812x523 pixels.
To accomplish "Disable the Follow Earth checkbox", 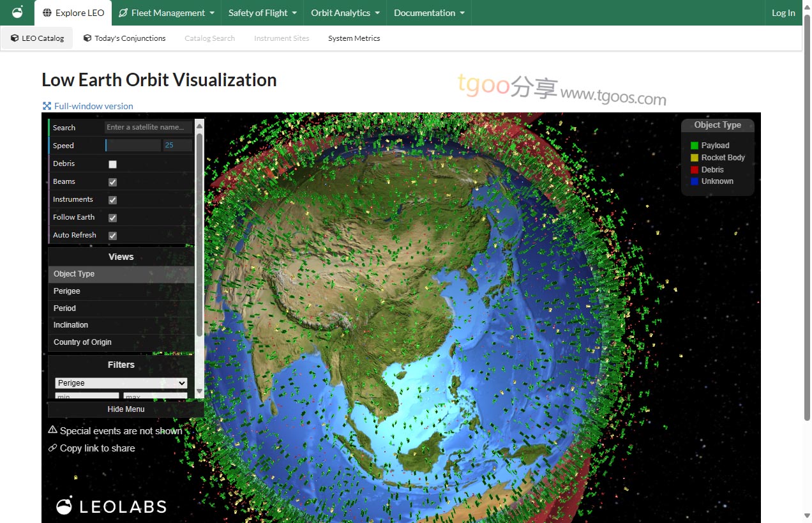I will point(113,218).
